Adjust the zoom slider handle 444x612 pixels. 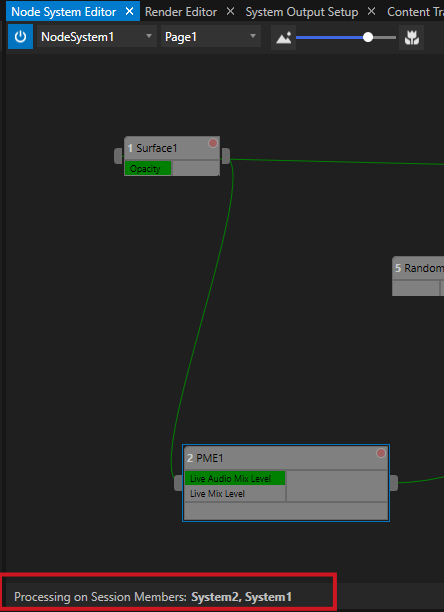tap(368, 37)
